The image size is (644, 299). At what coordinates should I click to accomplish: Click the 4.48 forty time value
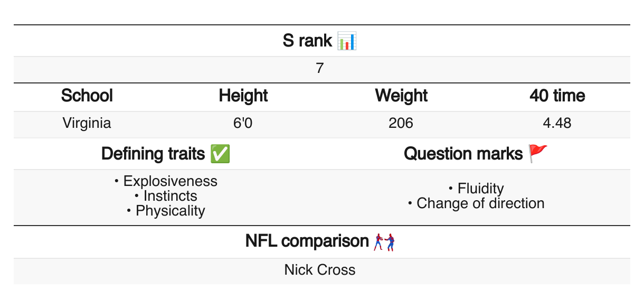(x=557, y=123)
